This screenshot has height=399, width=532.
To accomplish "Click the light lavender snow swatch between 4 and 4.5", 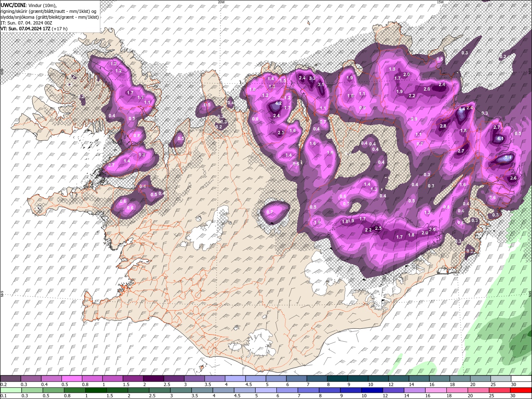I will (235, 379).
